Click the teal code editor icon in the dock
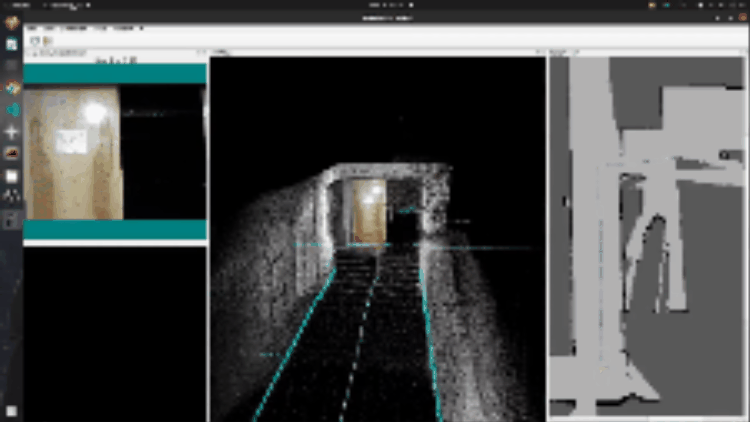750x422 pixels. click(x=12, y=110)
